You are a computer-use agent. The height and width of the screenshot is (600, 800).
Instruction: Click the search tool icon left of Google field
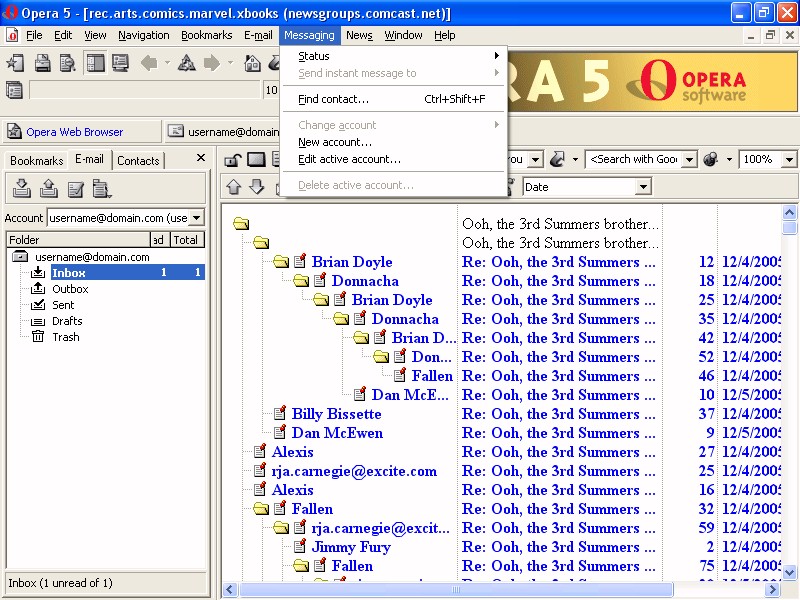coord(557,160)
